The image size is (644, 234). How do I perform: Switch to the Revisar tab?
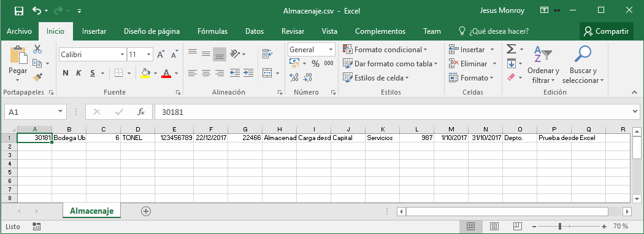point(293,31)
